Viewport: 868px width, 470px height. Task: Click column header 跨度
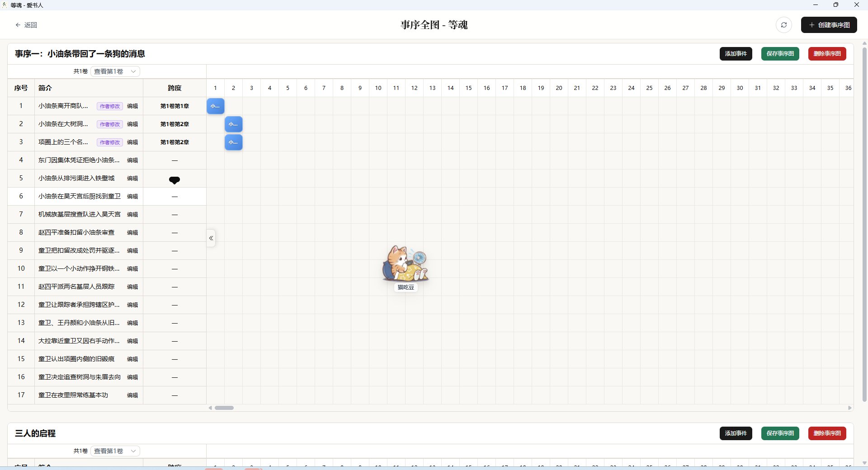pyautogui.click(x=175, y=88)
